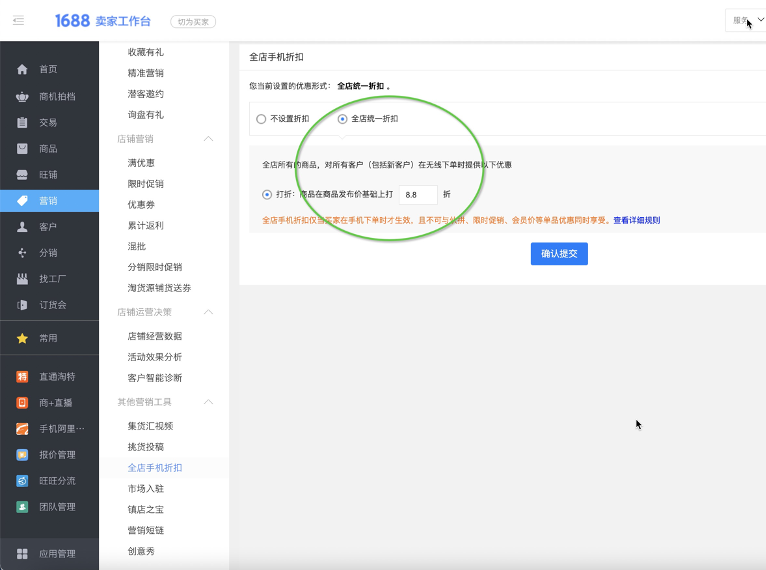Collapse the 其他营销工具 section chevron
This screenshot has height=570, width=766.
point(208,401)
